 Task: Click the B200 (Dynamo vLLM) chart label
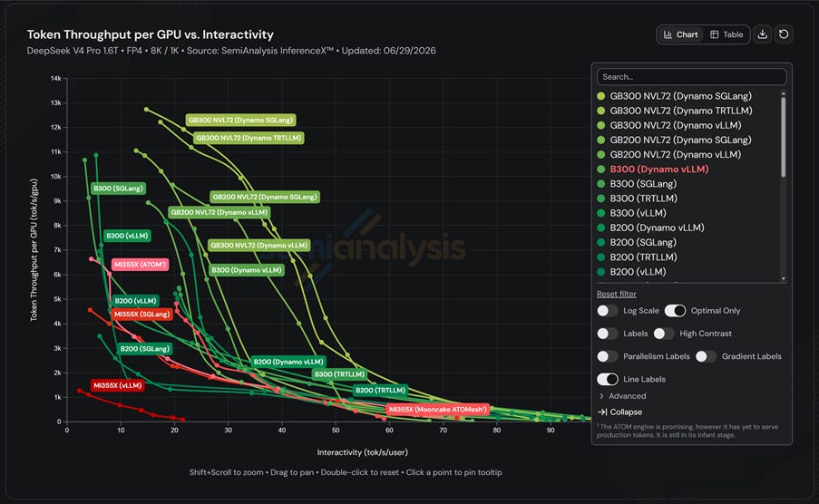(x=288, y=362)
